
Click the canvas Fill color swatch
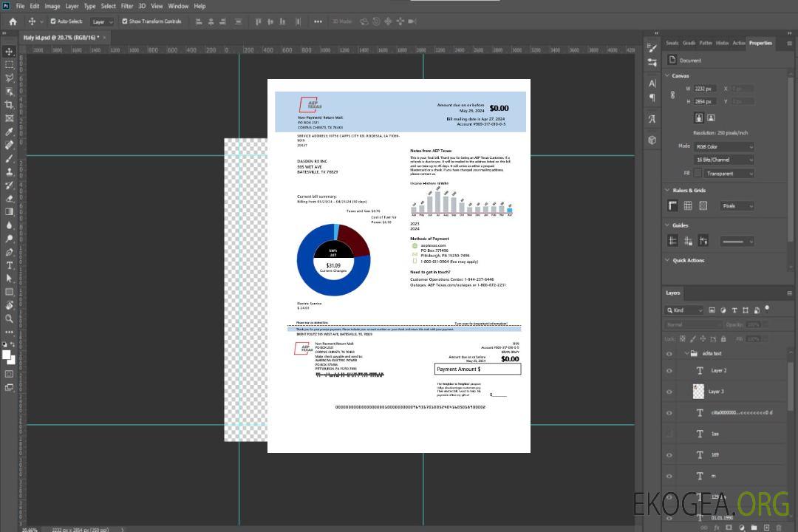coord(698,174)
